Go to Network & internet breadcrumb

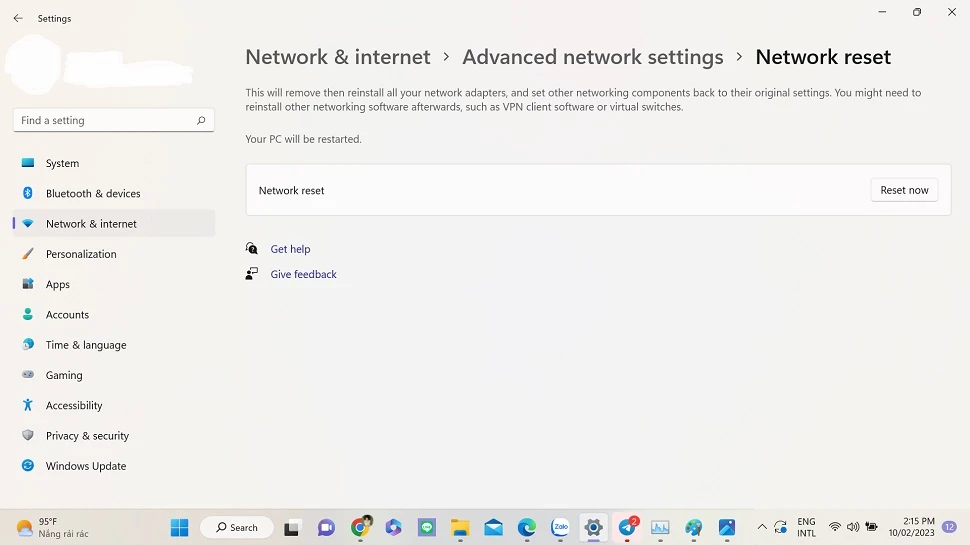338,57
